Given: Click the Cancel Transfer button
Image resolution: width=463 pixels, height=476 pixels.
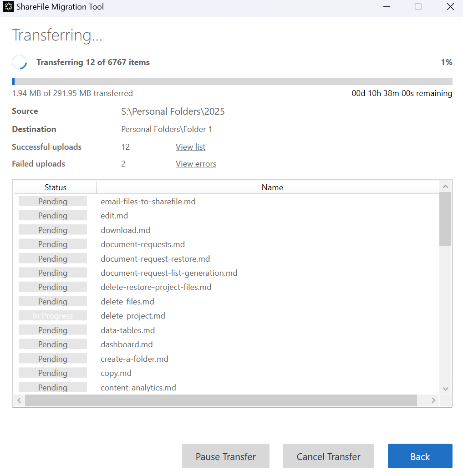Looking at the screenshot, I should coord(329,456).
